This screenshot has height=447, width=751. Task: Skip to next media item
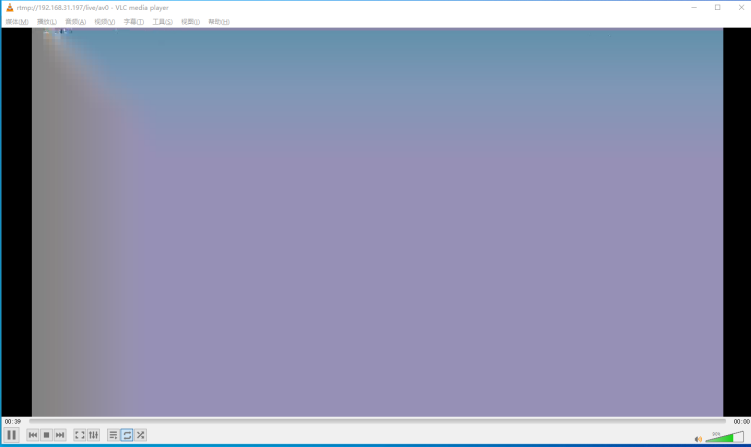point(60,435)
